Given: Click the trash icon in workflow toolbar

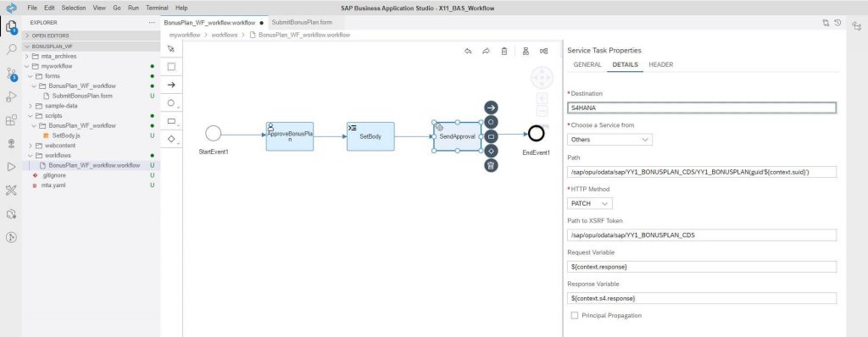Looking at the screenshot, I should pos(504,51).
